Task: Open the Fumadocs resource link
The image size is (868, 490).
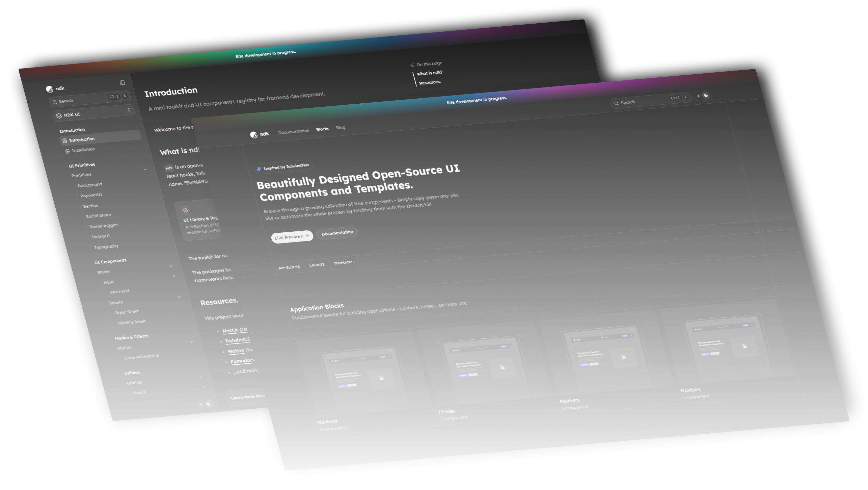Action: (242, 361)
